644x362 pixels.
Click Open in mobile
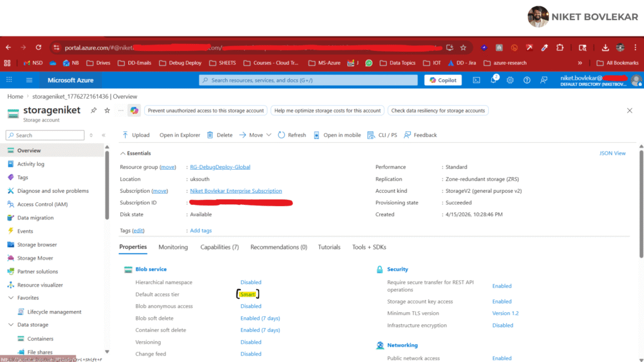[337, 135]
